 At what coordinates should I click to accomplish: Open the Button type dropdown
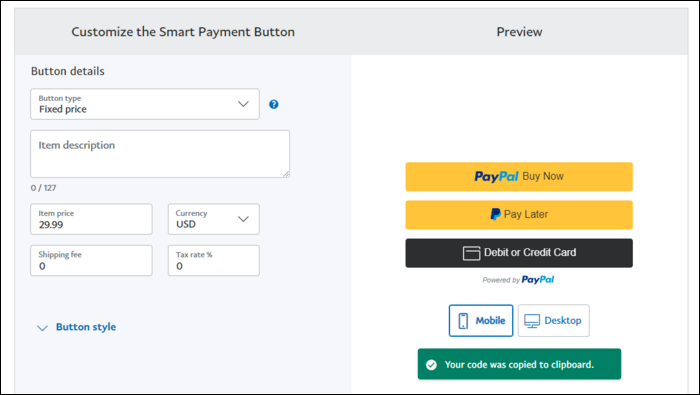(x=145, y=104)
